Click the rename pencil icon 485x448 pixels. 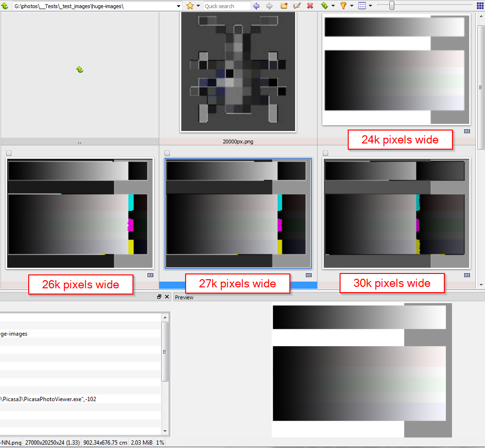[x=297, y=6]
